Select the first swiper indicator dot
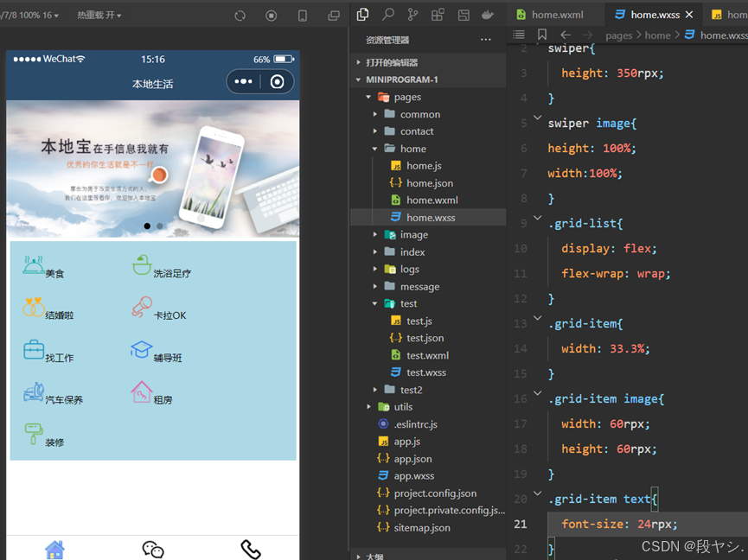This screenshot has height=560, width=748. click(147, 226)
